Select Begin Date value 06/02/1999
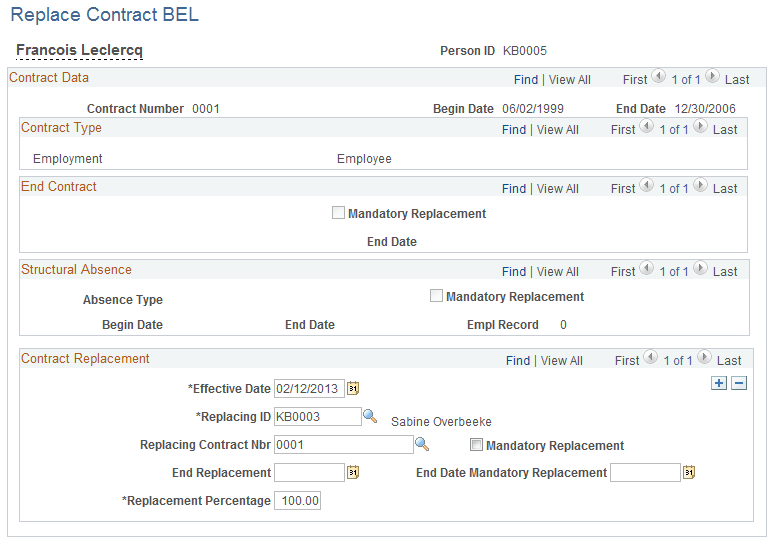 coord(533,109)
